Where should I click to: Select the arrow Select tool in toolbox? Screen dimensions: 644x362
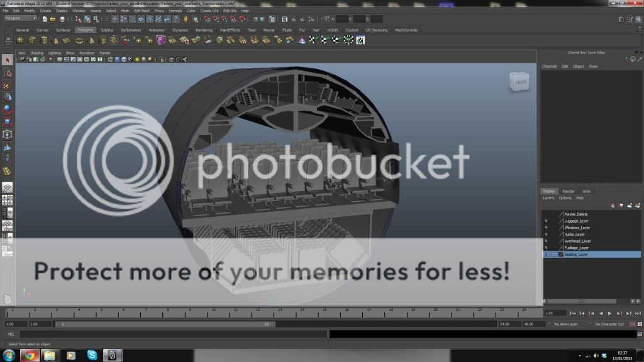coord(7,60)
